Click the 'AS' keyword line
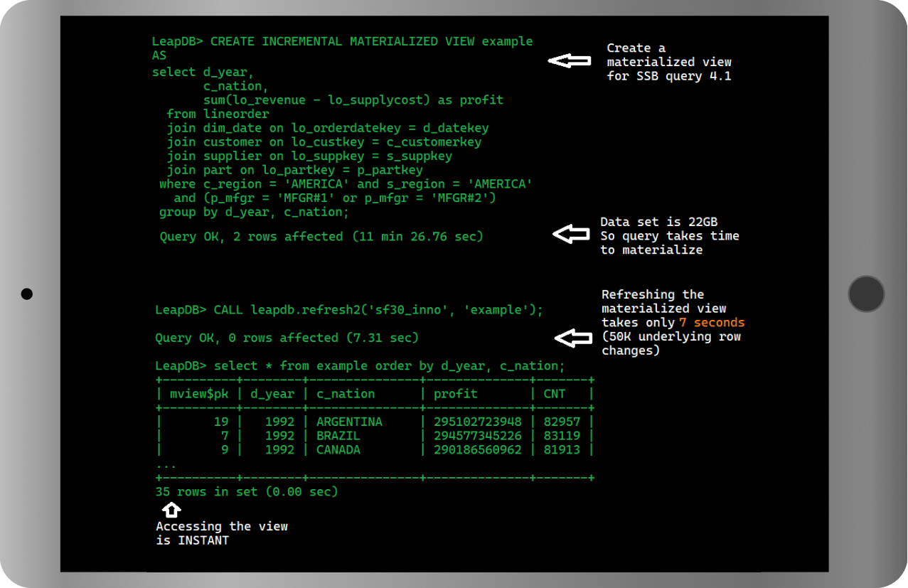Screen dimensions: 908x588 click(x=159, y=55)
